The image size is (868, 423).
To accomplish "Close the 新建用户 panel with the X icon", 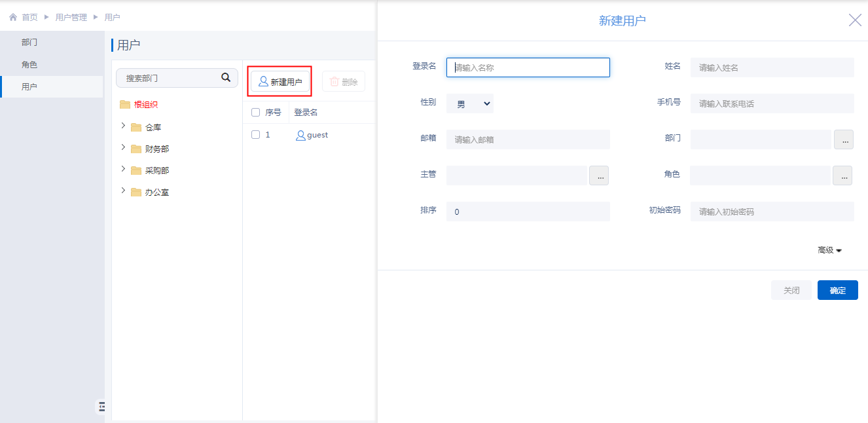I will tap(855, 20).
